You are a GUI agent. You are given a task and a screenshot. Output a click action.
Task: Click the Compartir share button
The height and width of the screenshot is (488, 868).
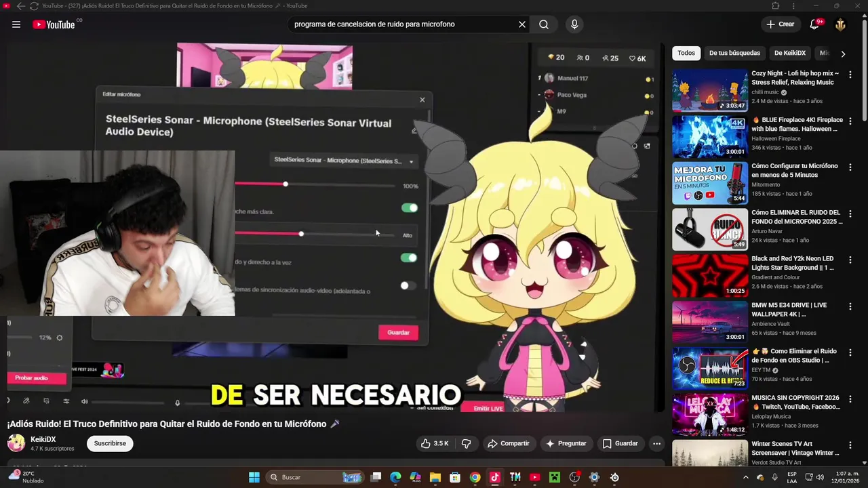508,443
